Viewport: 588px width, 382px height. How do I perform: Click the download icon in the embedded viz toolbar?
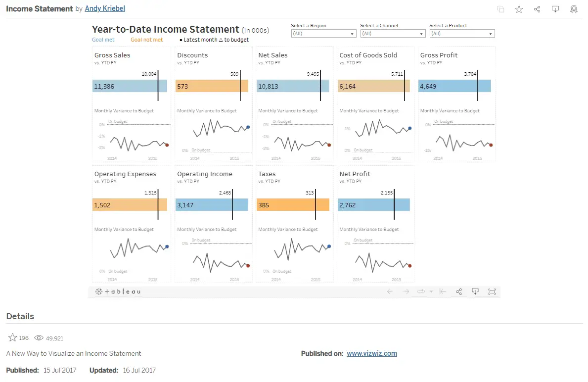(x=475, y=291)
